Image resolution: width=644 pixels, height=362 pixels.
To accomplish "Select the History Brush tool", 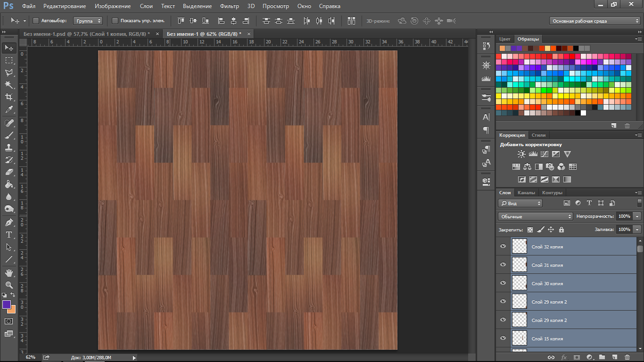I will 9,160.
